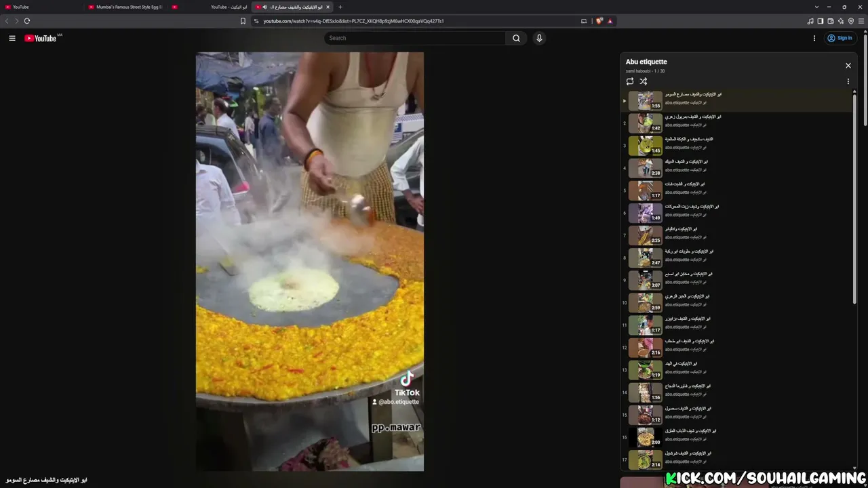
Task: Open the playlist panel three-dot options menu
Action: point(848,81)
